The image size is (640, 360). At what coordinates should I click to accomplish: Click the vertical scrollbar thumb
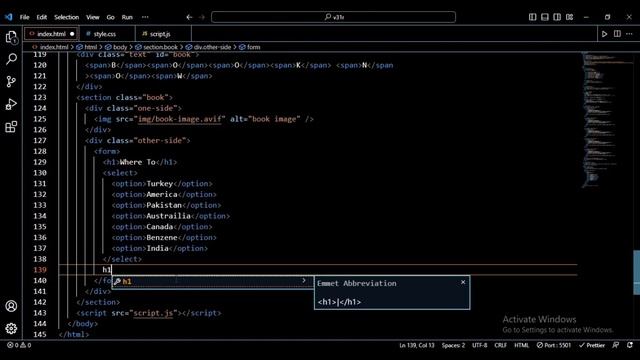[636, 272]
